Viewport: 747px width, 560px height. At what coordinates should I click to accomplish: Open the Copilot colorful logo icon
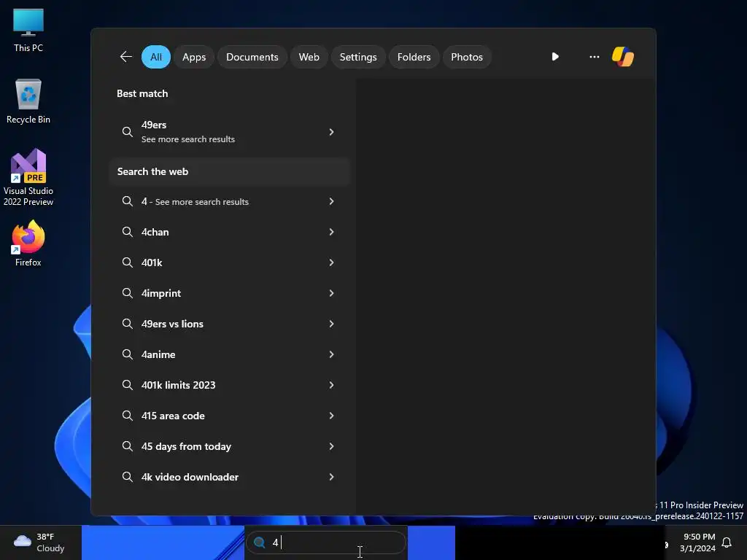click(623, 57)
